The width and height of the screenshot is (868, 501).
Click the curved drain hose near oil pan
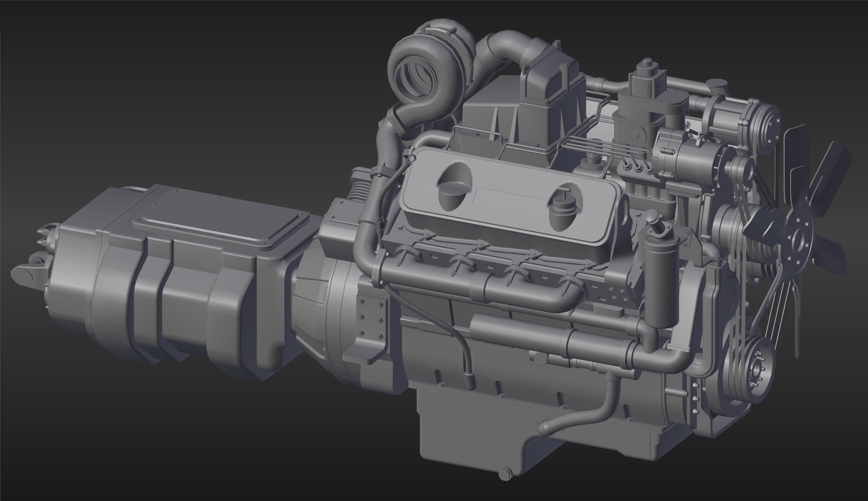tap(598, 410)
